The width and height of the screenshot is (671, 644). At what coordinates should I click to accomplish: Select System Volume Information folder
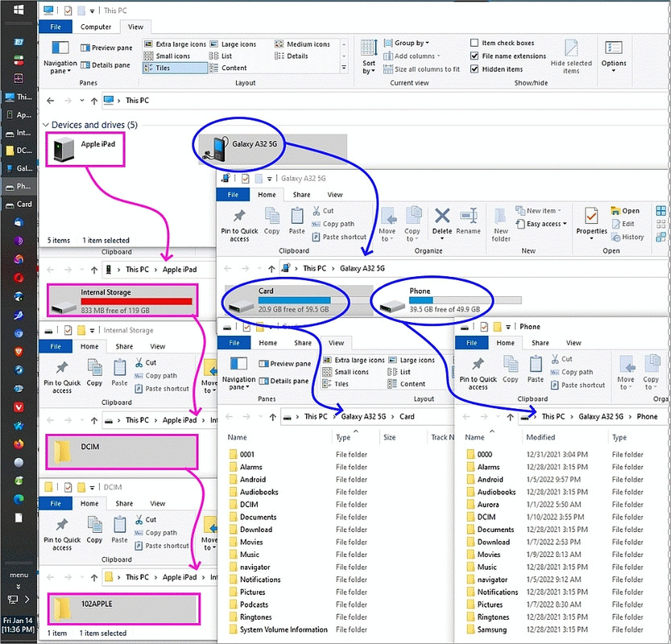coord(284,630)
